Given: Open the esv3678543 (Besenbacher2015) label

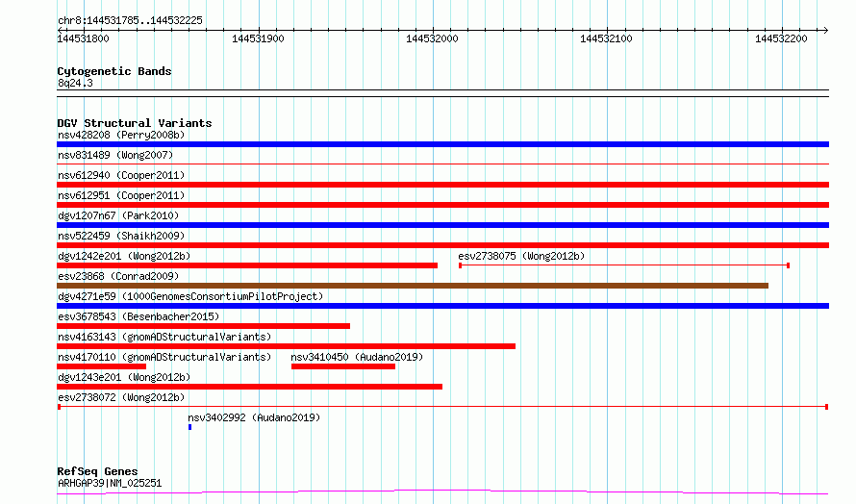Looking at the screenshot, I should coord(138,316).
